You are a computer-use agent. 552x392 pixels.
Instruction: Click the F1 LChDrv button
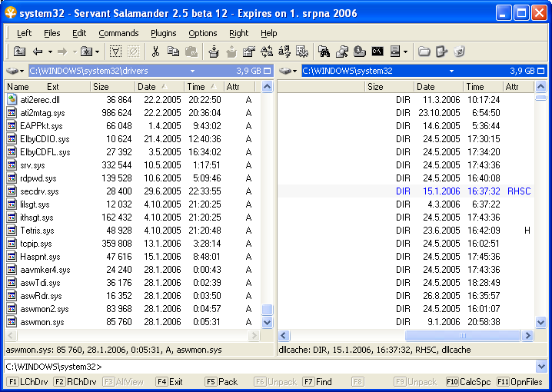pos(28,382)
